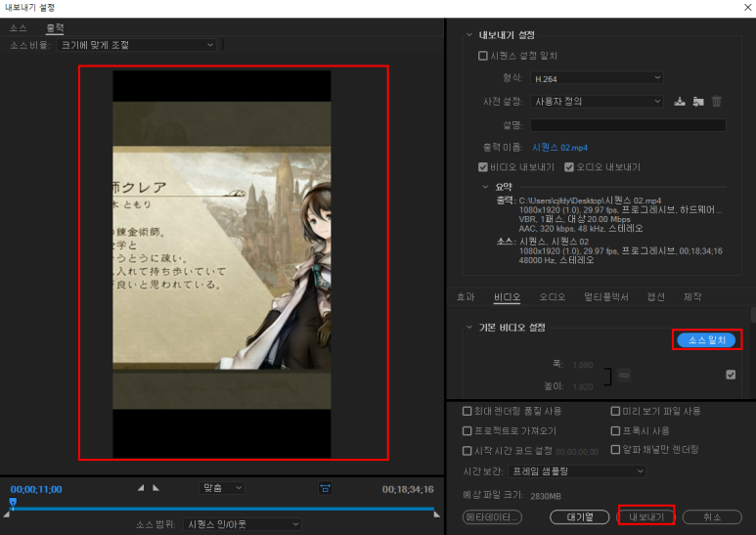
Task: Enable 최대 렌더링 품질 사용 checkbox
Action: tap(467, 411)
